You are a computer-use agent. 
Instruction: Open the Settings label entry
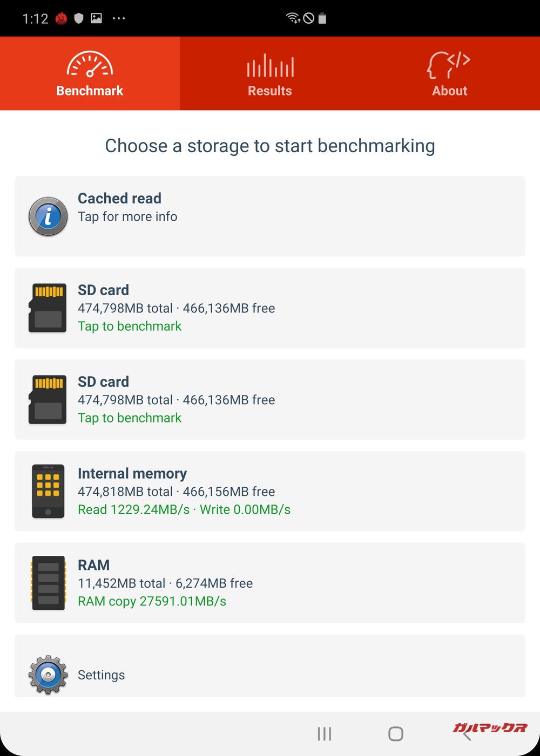pyautogui.click(x=102, y=675)
